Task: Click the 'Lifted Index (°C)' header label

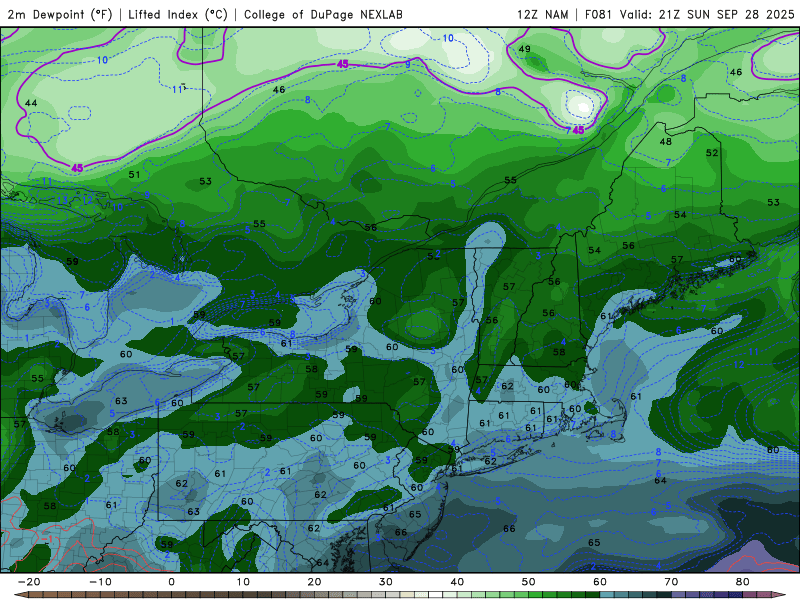Action: [x=178, y=14]
